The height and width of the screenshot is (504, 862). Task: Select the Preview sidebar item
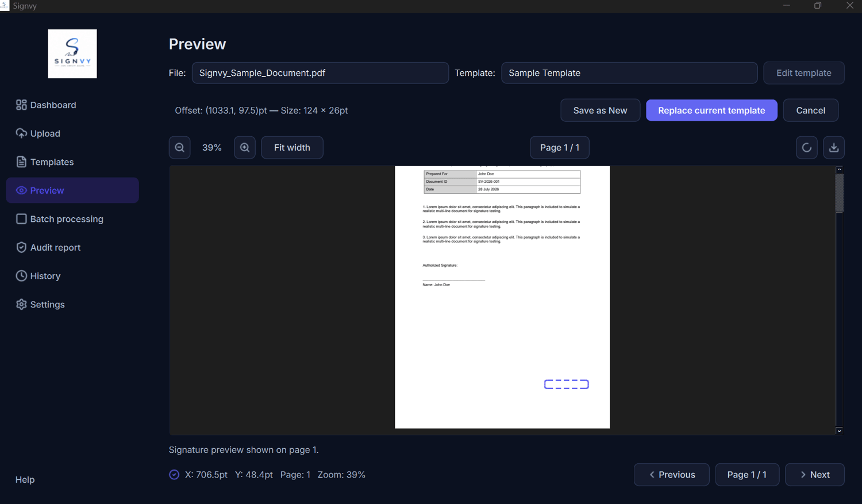[x=72, y=190]
